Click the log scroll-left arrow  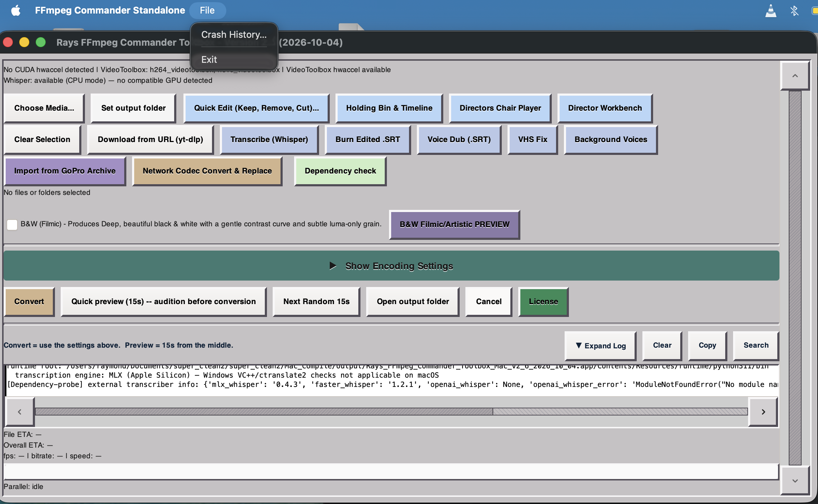pyautogui.click(x=20, y=412)
